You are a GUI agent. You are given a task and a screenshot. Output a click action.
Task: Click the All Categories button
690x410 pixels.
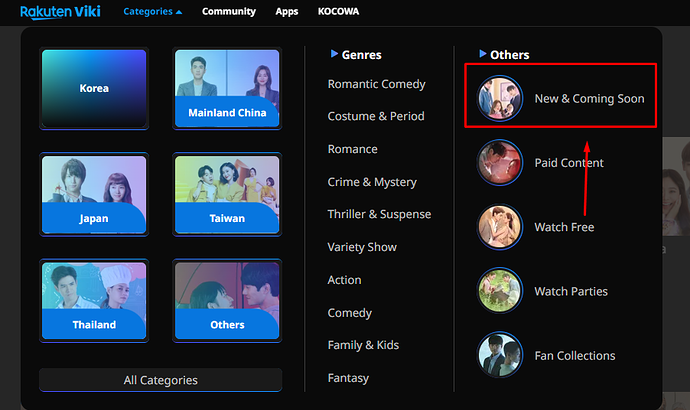point(161,380)
